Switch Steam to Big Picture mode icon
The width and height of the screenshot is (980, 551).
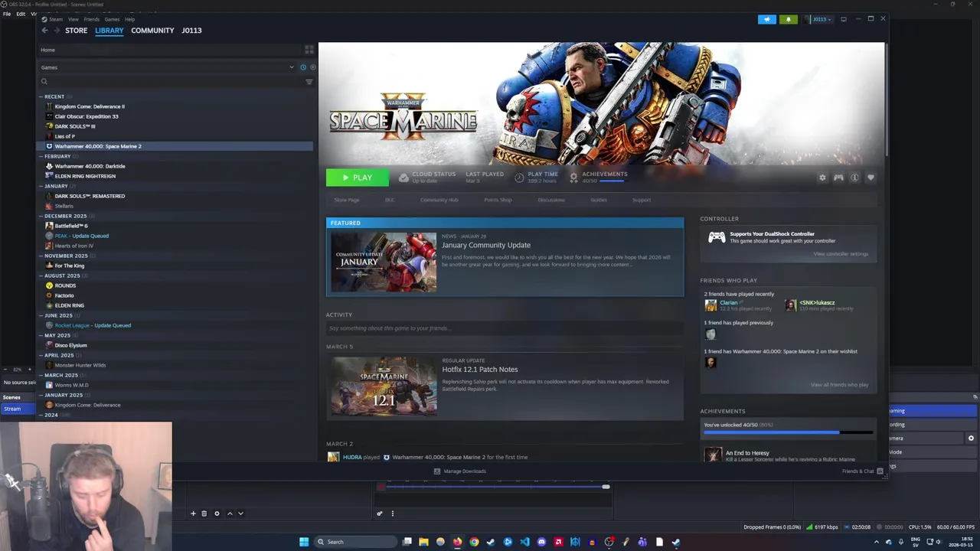click(x=843, y=19)
